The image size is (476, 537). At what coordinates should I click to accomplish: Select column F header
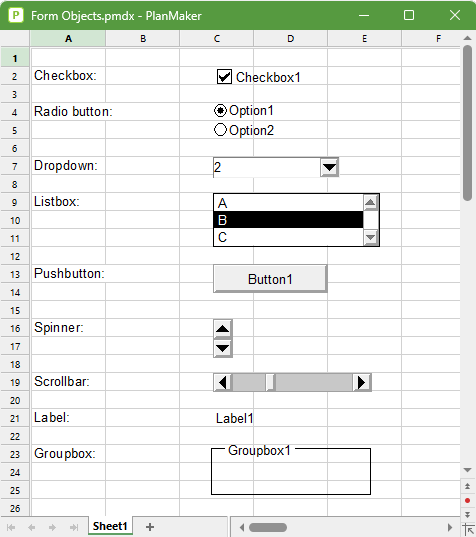point(431,38)
